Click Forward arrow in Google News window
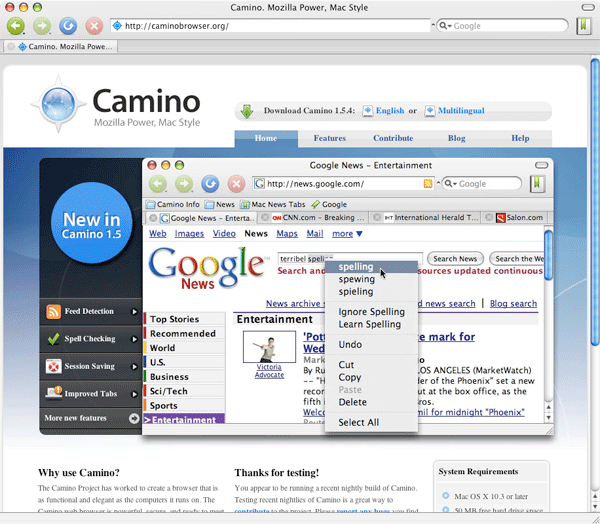Screen dimensions: 600x524 coord(184,184)
